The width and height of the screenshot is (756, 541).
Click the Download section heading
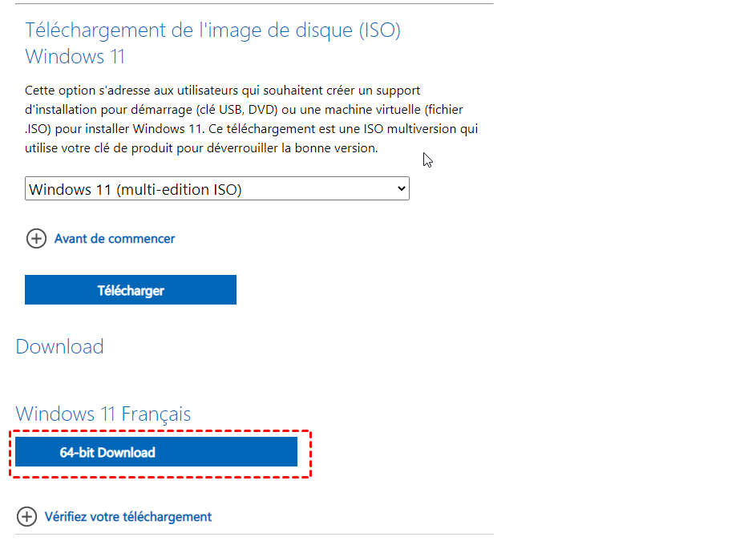tap(60, 347)
